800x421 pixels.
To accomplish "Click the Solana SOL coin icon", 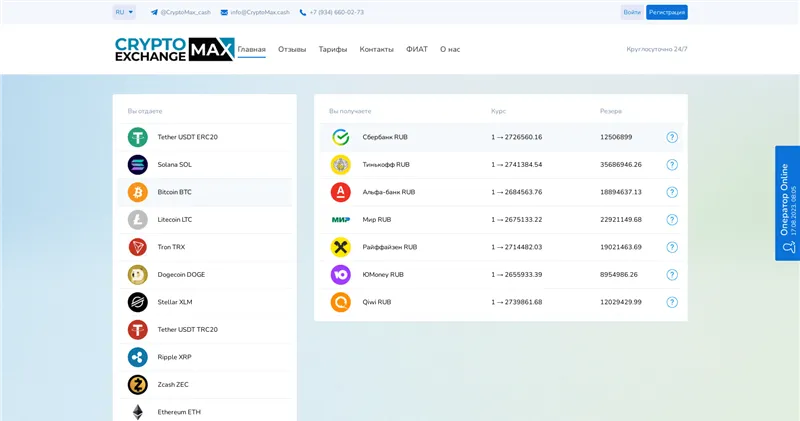I will coord(137,165).
